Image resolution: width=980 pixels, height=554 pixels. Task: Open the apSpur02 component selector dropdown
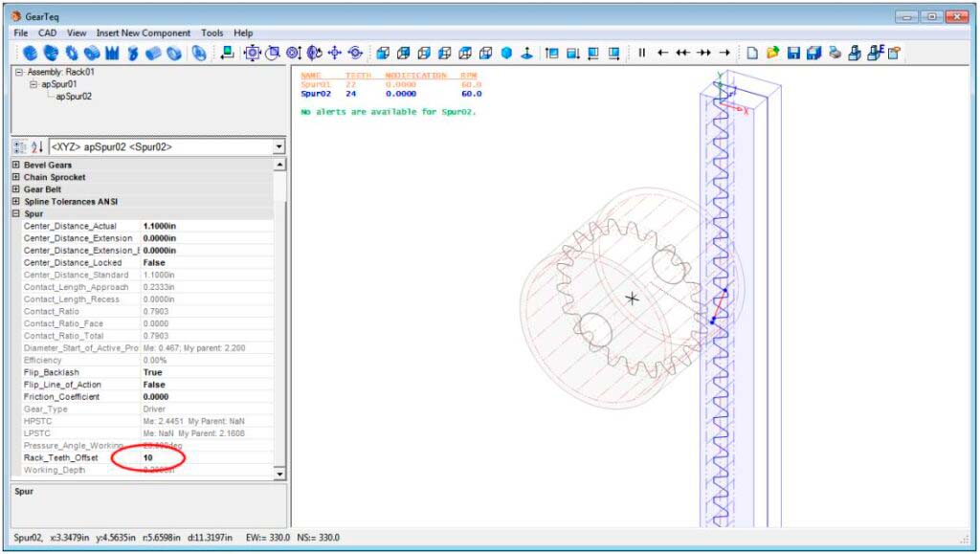pos(278,147)
